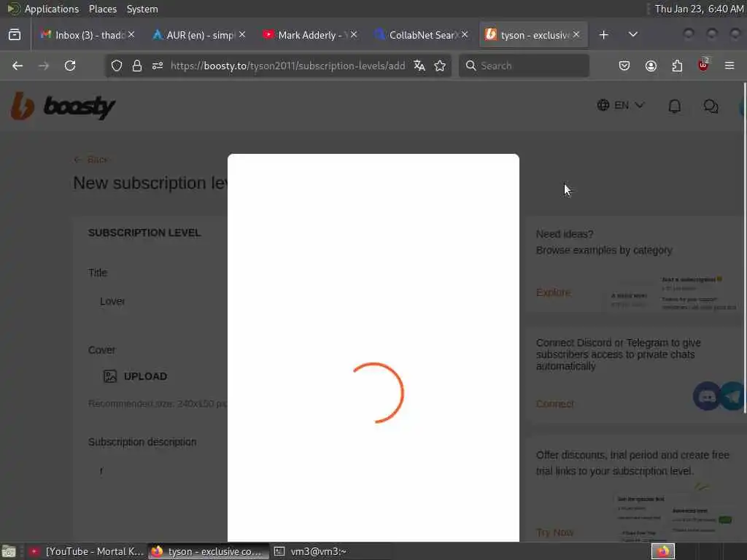This screenshot has height=560, width=747.
Task: Click the Boosty logo
Action: [63, 106]
